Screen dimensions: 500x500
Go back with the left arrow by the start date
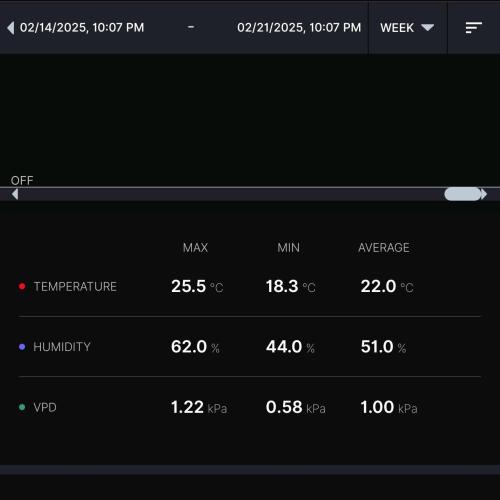(11, 28)
